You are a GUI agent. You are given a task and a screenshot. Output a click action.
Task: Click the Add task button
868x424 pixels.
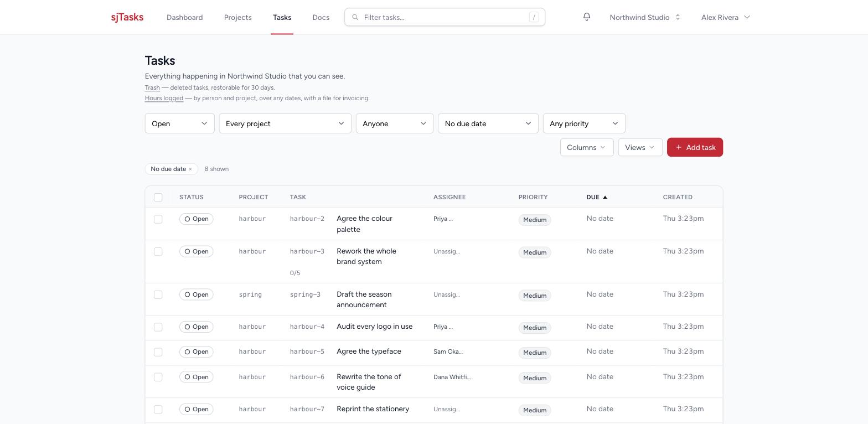tap(695, 147)
